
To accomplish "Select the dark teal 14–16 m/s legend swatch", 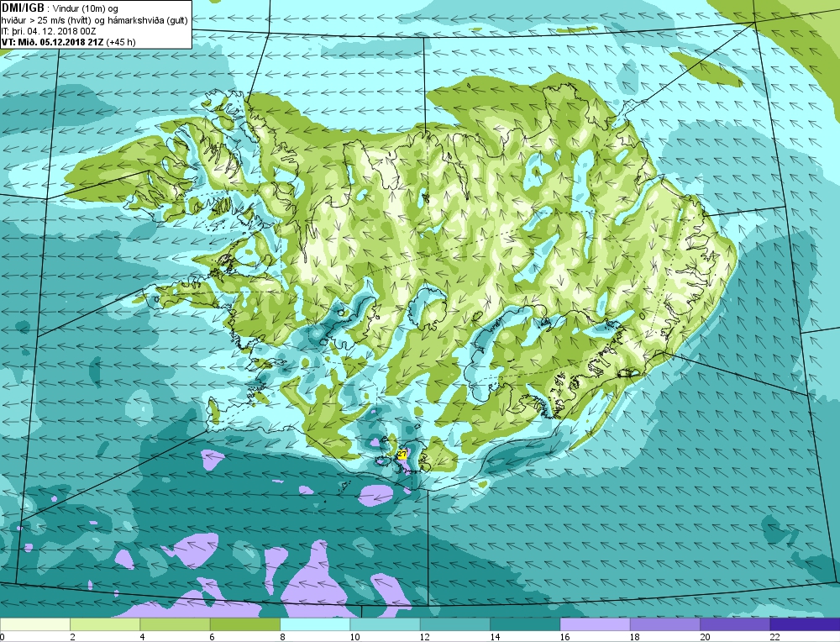I will coord(525,624).
